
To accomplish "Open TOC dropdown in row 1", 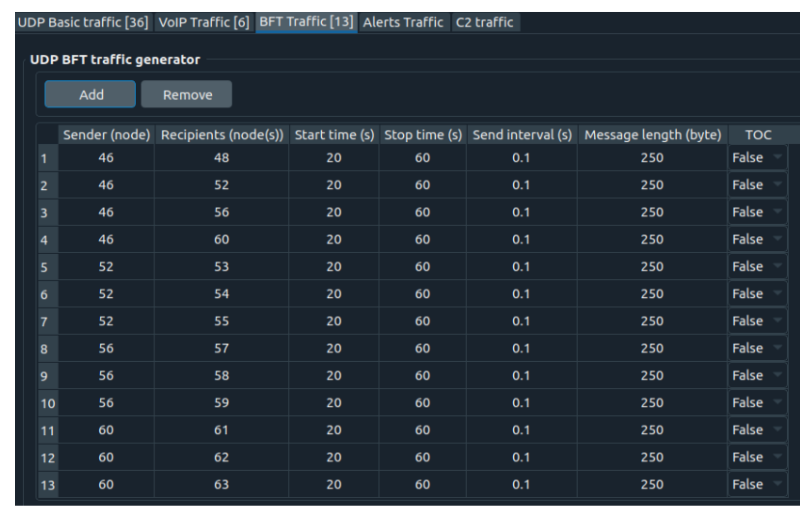I will click(757, 158).
